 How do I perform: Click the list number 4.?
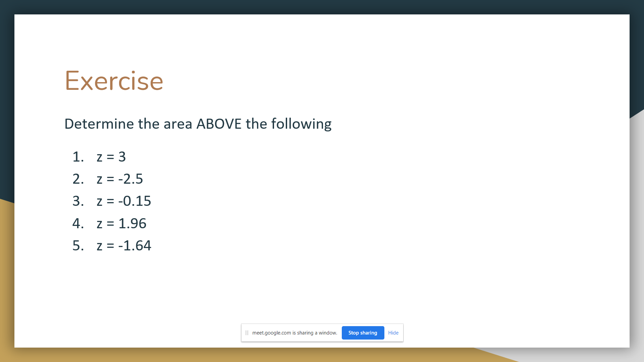coord(78,224)
